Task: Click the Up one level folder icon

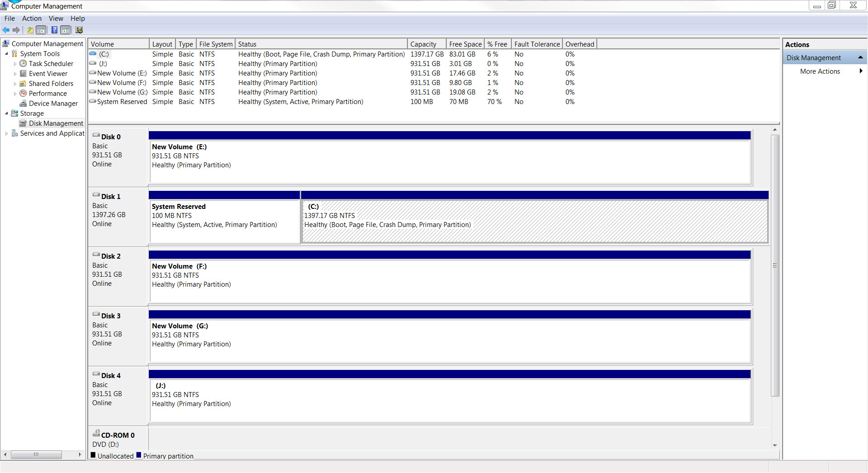Action: (30, 30)
